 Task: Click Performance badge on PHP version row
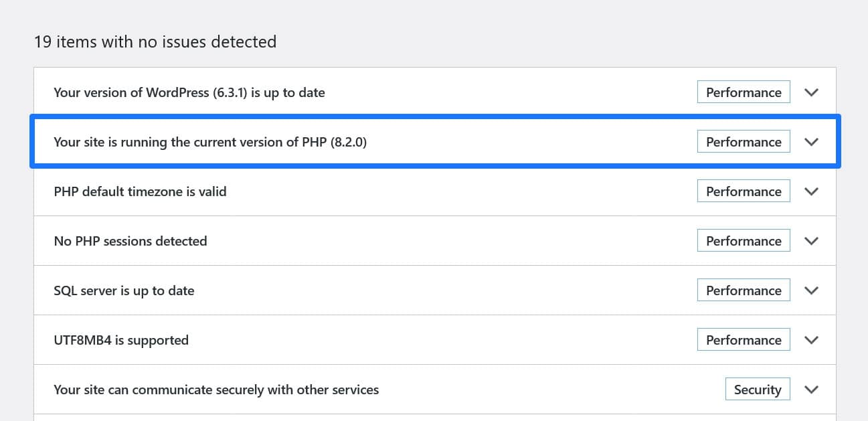point(744,142)
